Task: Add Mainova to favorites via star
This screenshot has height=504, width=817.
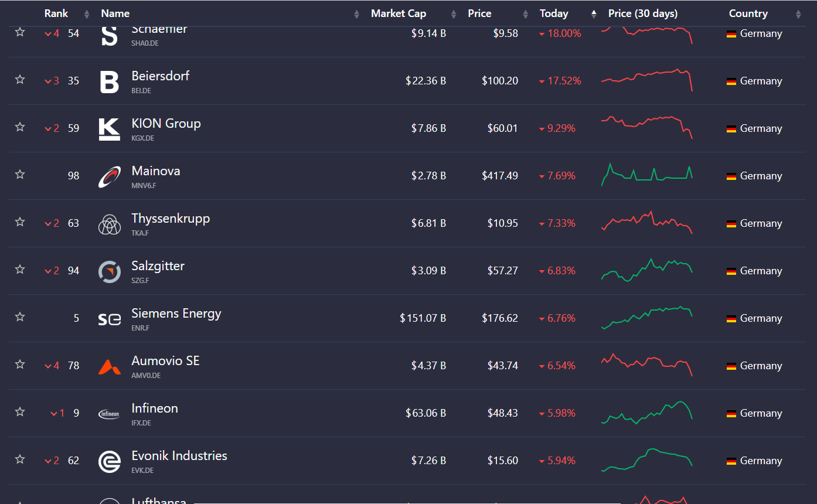Action: 20,174
